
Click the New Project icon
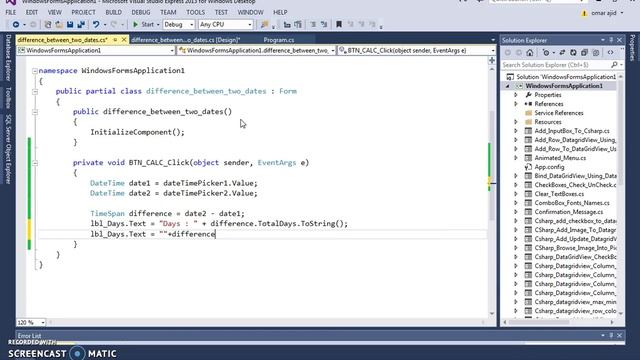(x=48, y=25)
